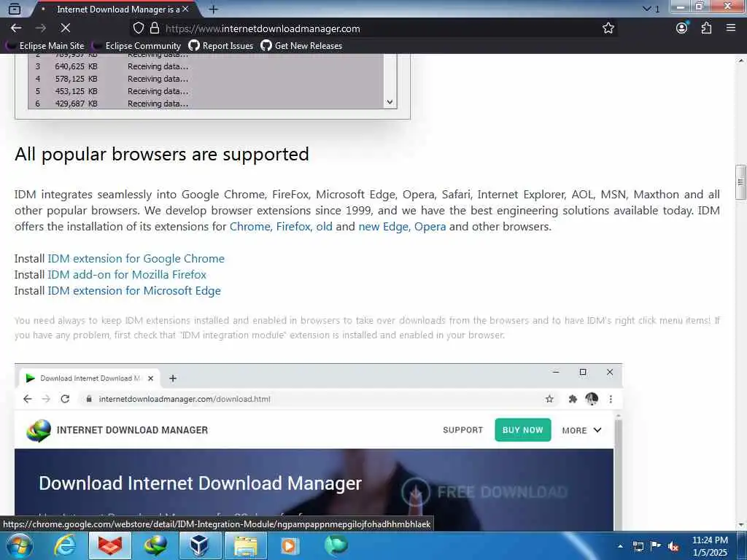The width and height of the screenshot is (747, 560).
Task: Click the page scrollbar down arrow
Action: (741, 525)
